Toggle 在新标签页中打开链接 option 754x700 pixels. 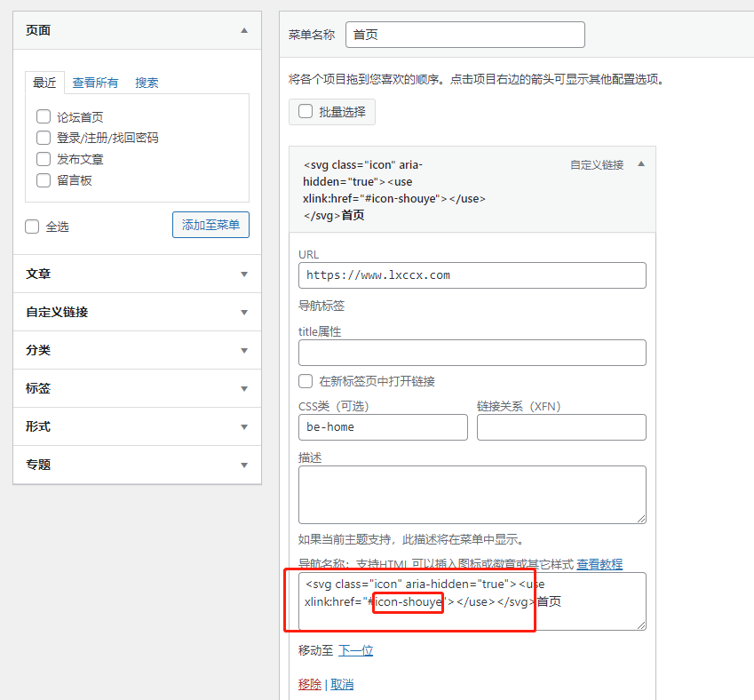pyautogui.click(x=306, y=381)
